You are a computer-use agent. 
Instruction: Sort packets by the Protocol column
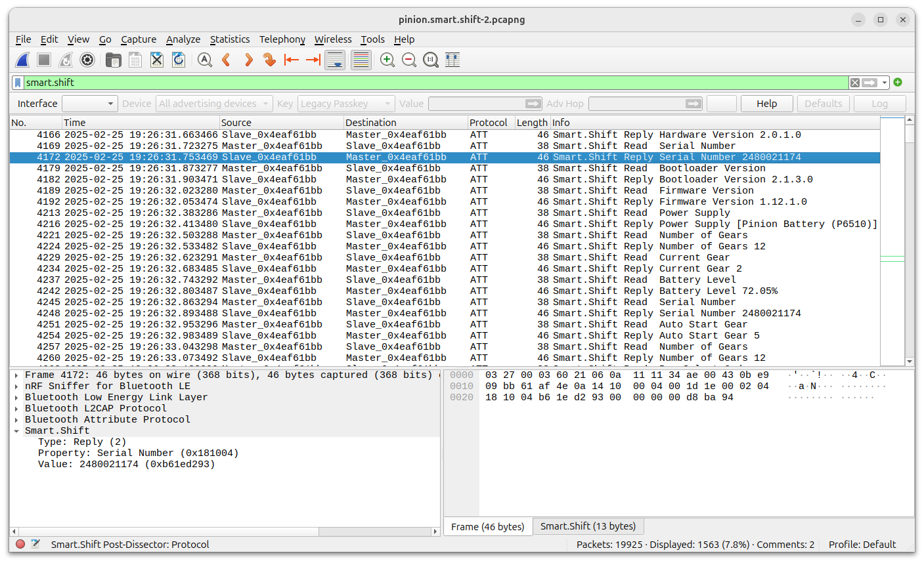[x=491, y=123]
